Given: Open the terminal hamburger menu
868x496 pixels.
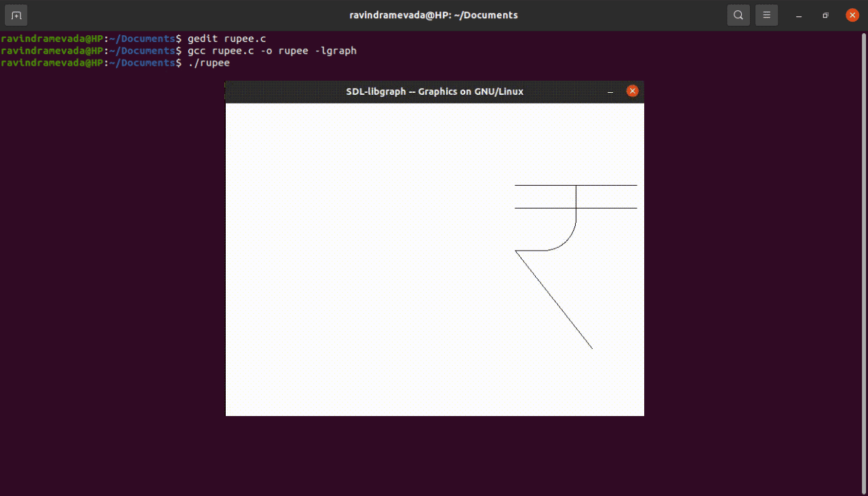Looking at the screenshot, I should tap(767, 15).
